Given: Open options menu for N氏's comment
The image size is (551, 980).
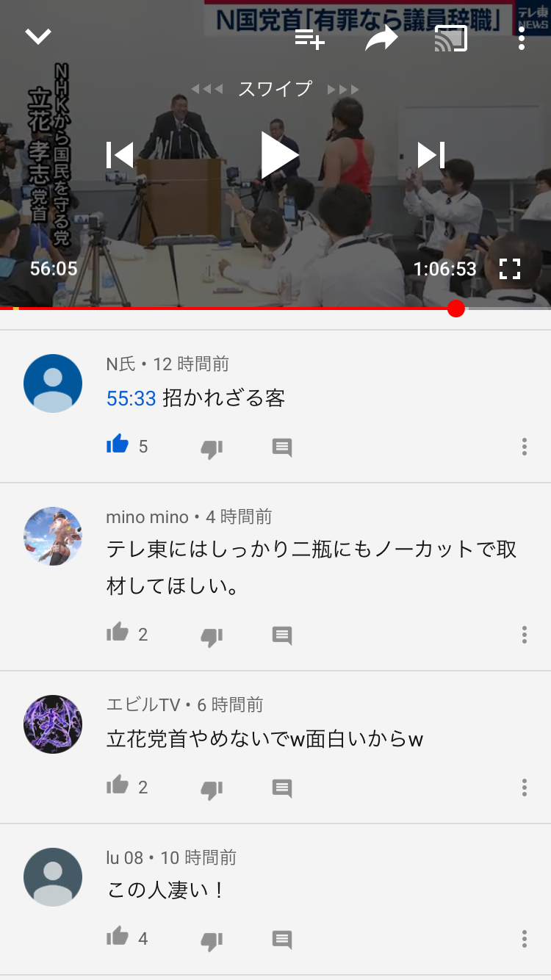Looking at the screenshot, I should coord(524,446).
